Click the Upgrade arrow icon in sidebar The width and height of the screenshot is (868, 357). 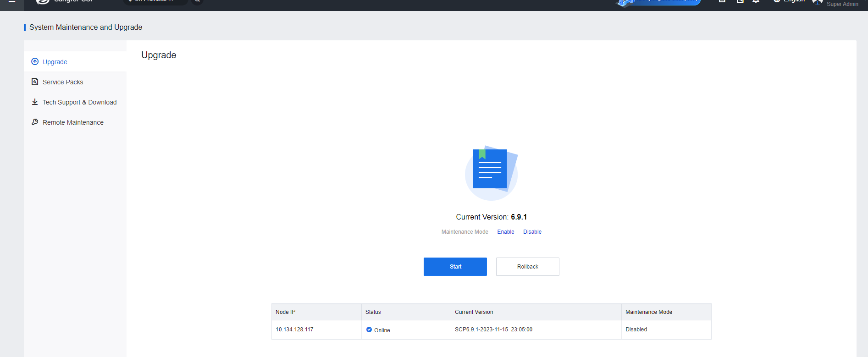35,62
